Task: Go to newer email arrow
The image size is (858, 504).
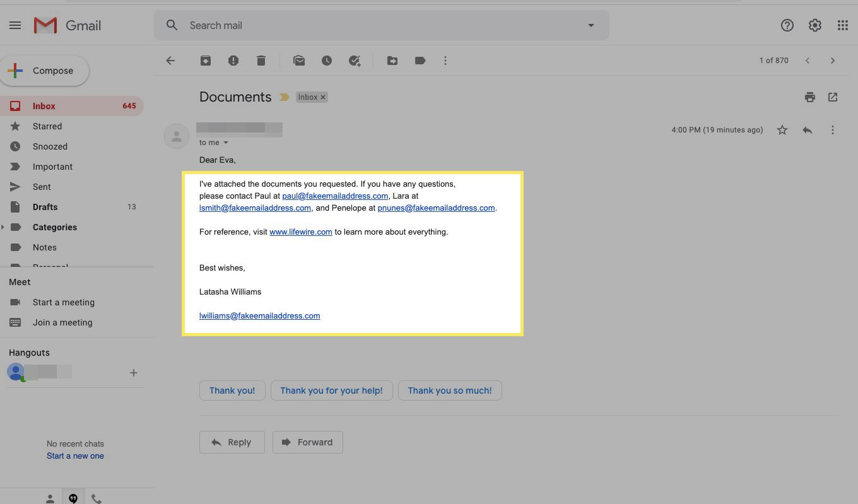Action: 808,61
